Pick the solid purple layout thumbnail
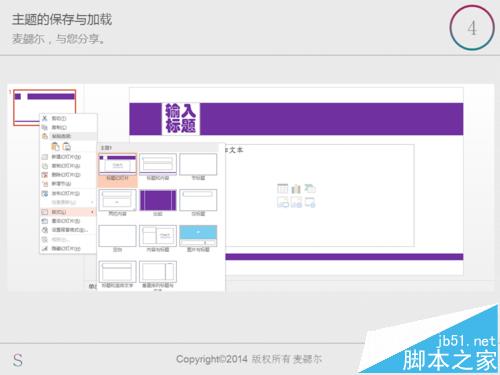Viewport: 500px width, 375px height. pos(158,200)
